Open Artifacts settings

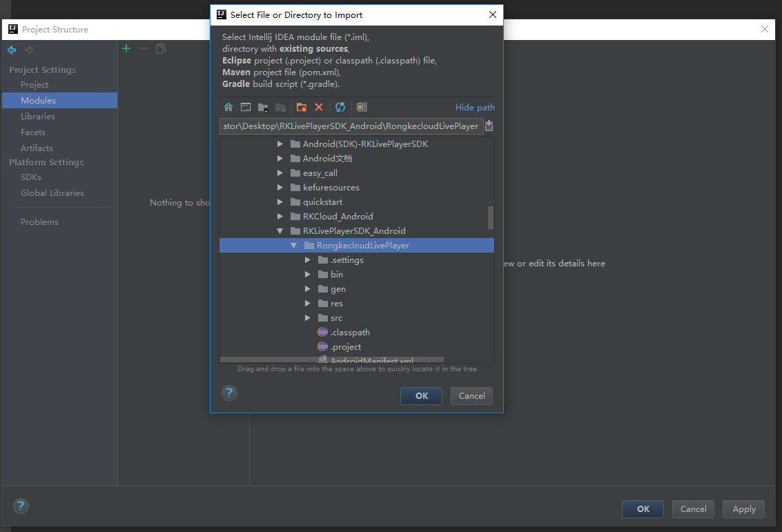[x=37, y=148]
